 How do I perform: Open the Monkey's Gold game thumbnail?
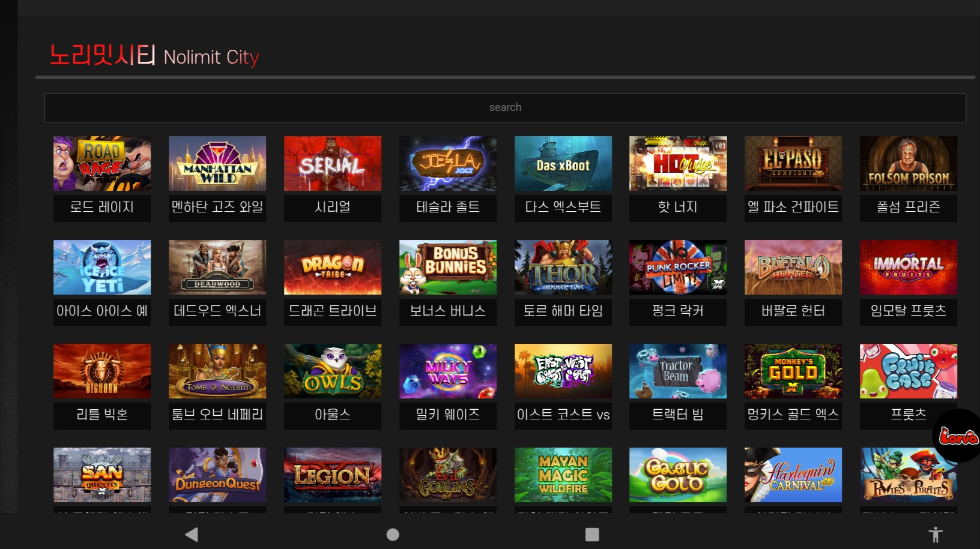click(x=793, y=371)
